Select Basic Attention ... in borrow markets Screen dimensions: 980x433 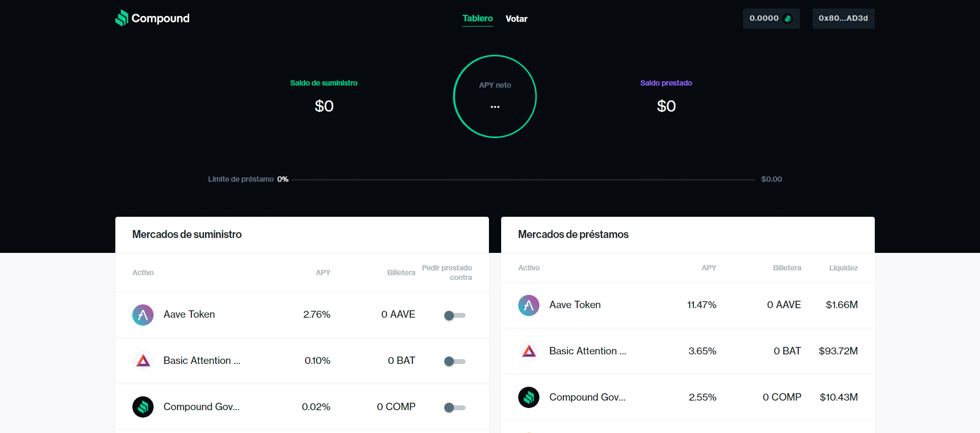pyautogui.click(x=588, y=351)
